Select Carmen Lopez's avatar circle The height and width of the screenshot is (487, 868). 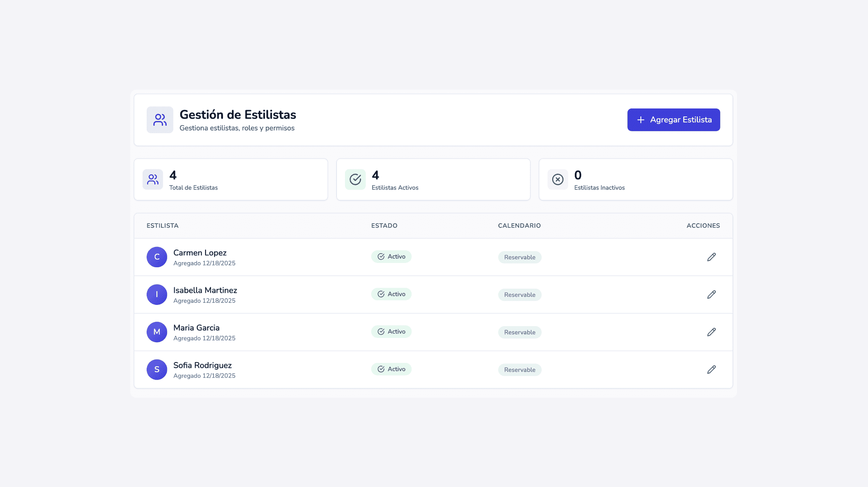click(x=157, y=257)
